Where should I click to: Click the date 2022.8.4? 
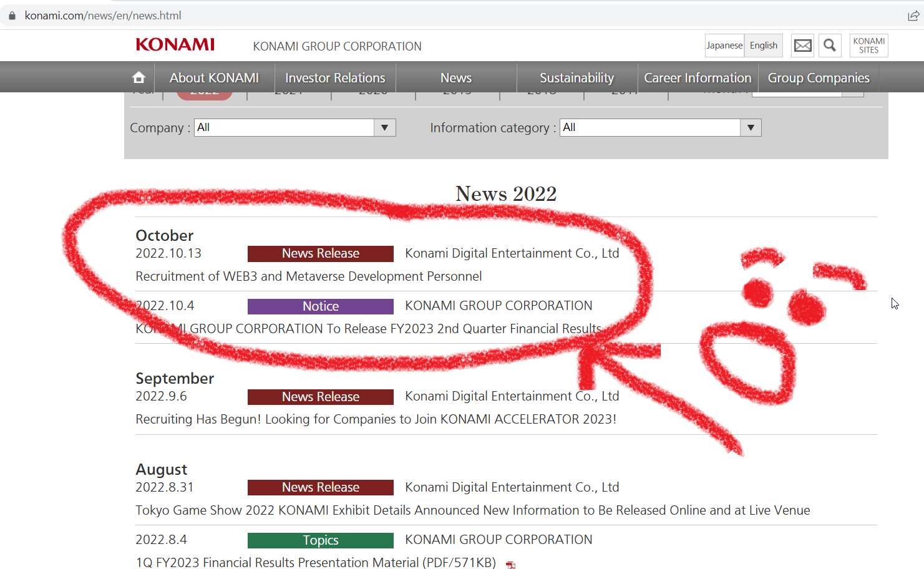tap(161, 540)
